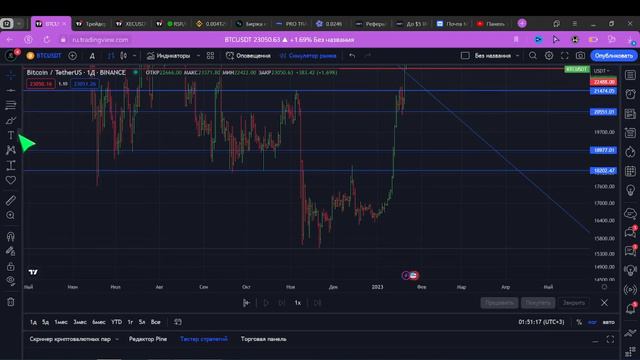
Task: Toggle the magnet mode
Action: click(x=11, y=236)
